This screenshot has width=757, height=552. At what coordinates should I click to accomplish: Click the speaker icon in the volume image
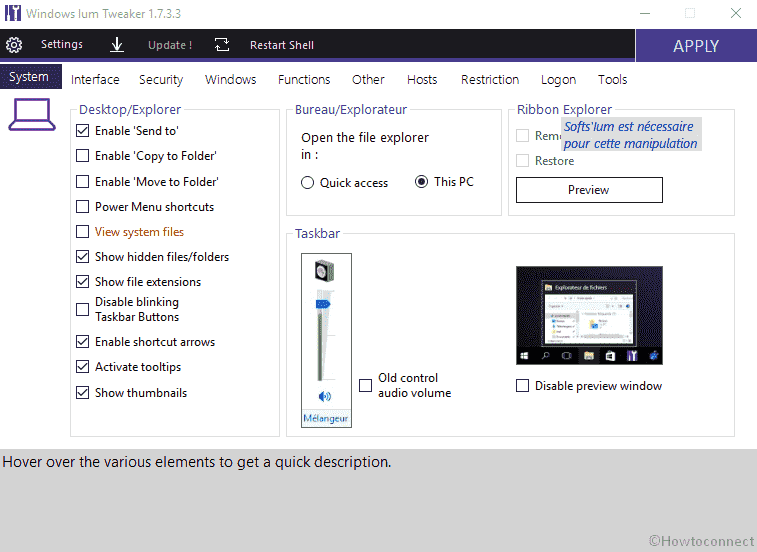[x=324, y=270]
